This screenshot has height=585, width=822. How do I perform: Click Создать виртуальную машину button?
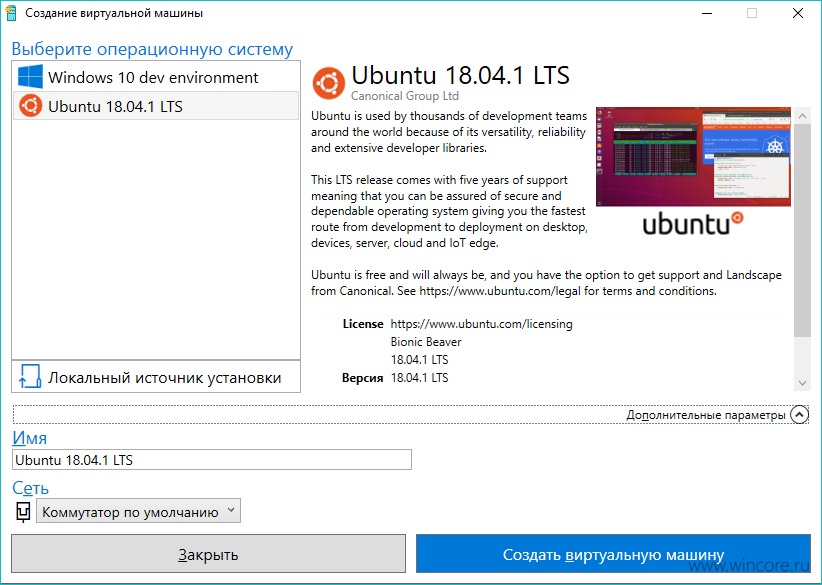613,554
